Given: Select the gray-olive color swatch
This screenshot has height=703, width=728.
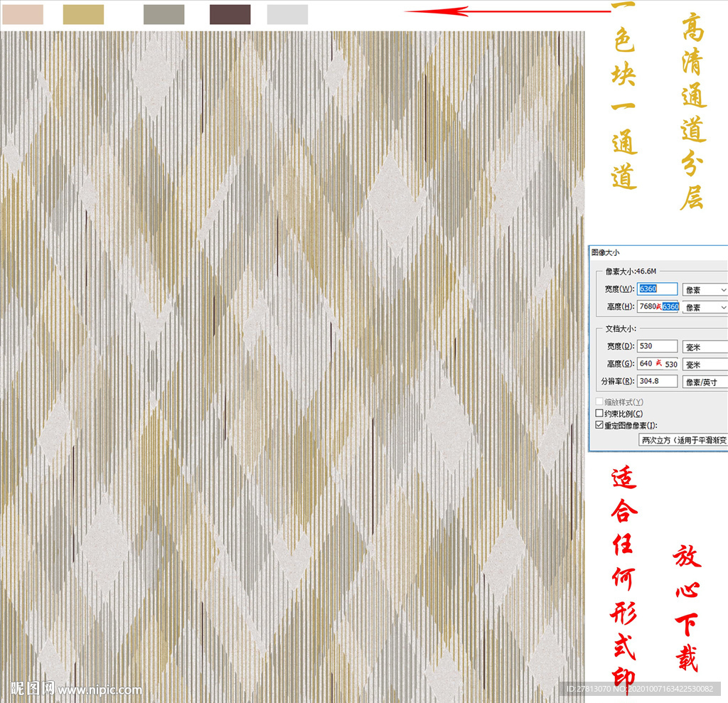Looking at the screenshot, I should 164,14.
